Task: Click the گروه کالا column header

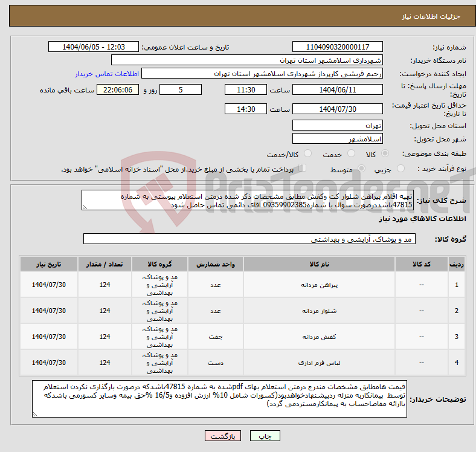Action: pyautogui.click(x=159, y=264)
